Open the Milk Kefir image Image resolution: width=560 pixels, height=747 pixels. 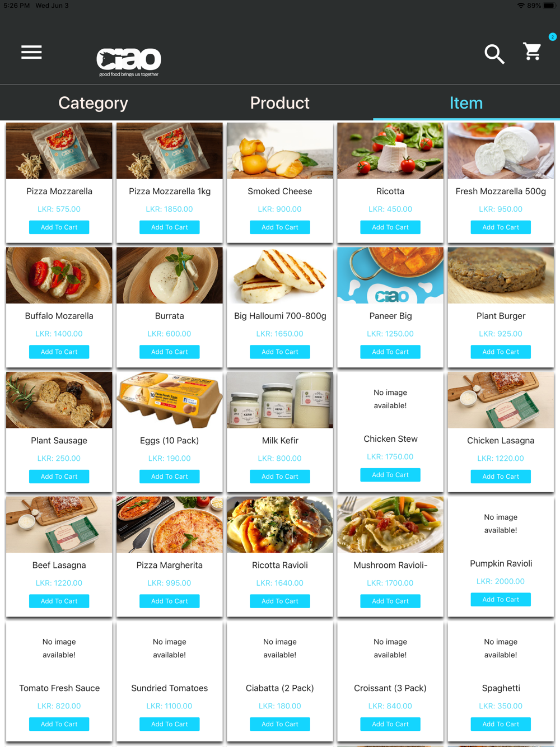click(280, 400)
